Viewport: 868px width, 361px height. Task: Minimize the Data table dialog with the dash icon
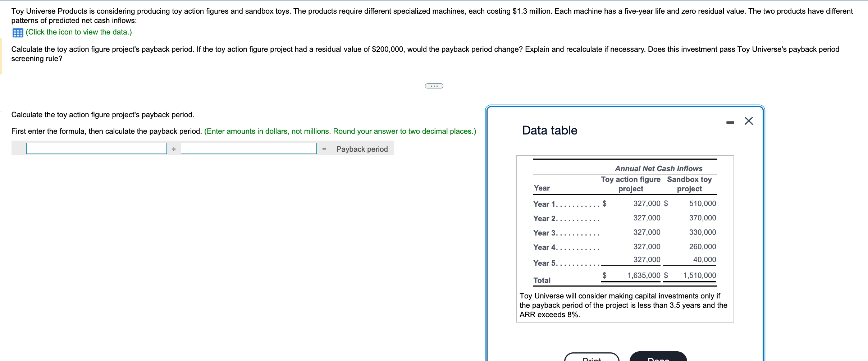click(x=731, y=122)
